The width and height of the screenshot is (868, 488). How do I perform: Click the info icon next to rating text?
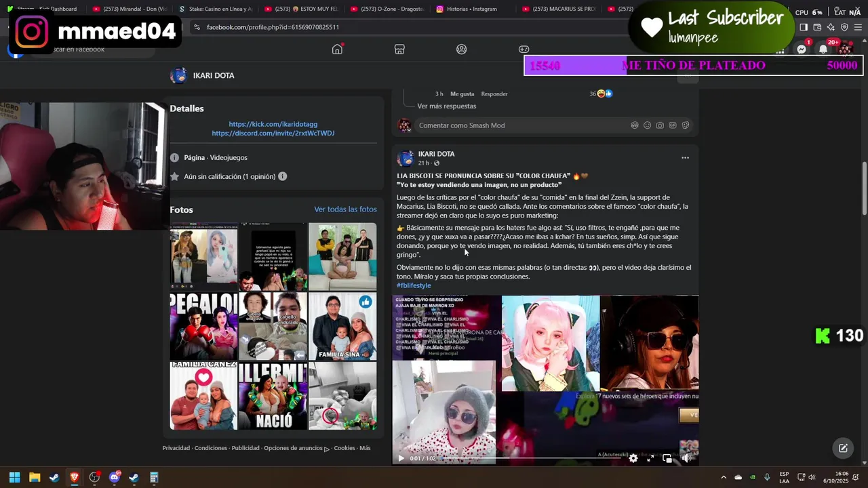coord(282,176)
